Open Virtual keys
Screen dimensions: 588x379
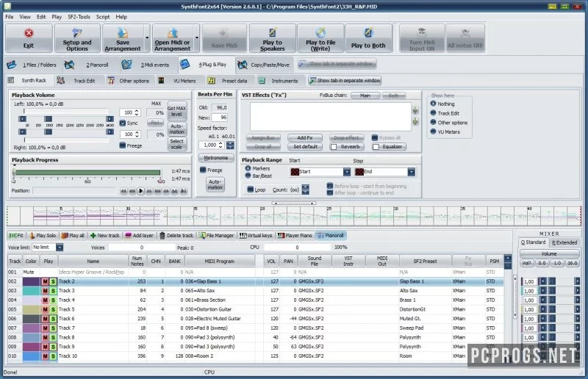pyautogui.click(x=256, y=236)
